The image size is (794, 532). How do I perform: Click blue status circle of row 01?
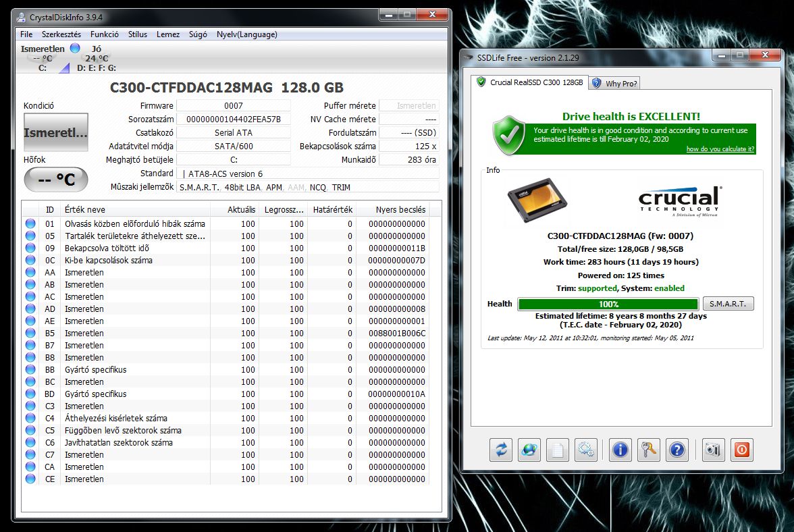pos(30,223)
